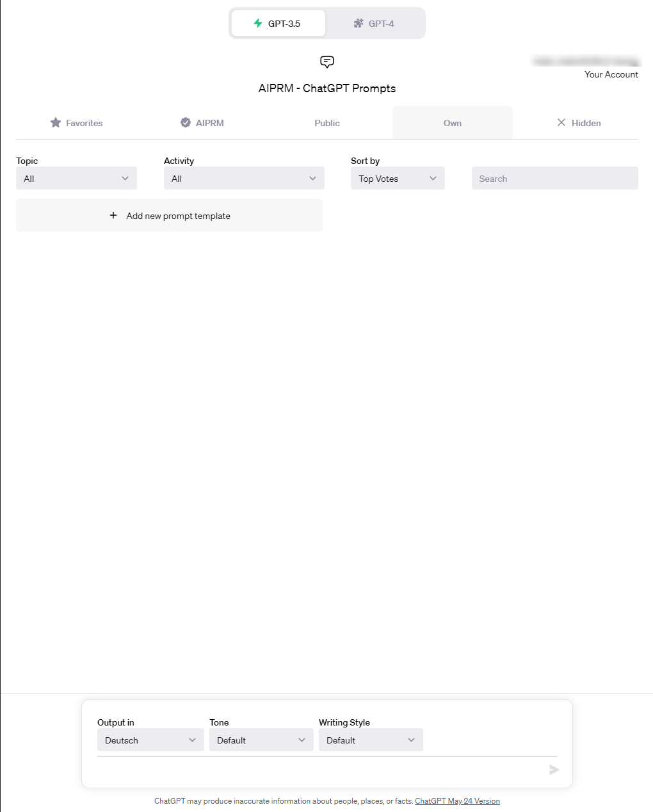
Task: Click the AIPRM verified checkmark badge
Action: click(x=186, y=122)
